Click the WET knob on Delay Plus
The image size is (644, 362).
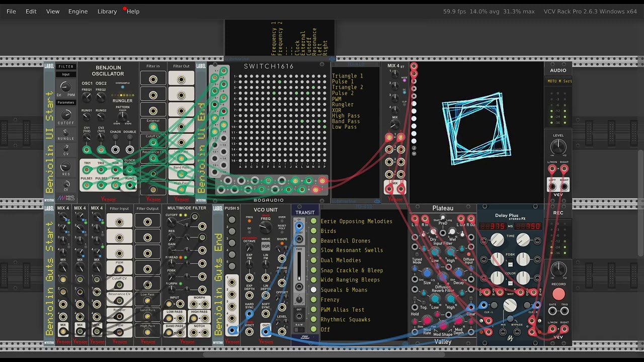[x=510, y=305]
